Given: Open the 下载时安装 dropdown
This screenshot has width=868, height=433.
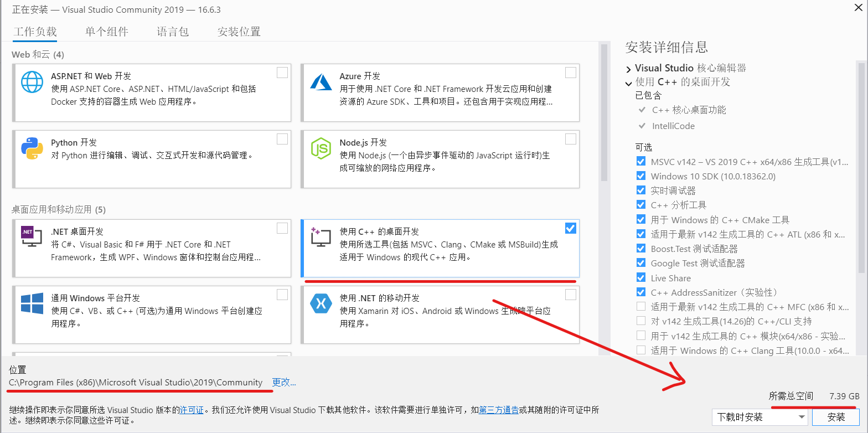Looking at the screenshot, I should pos(761,417).
